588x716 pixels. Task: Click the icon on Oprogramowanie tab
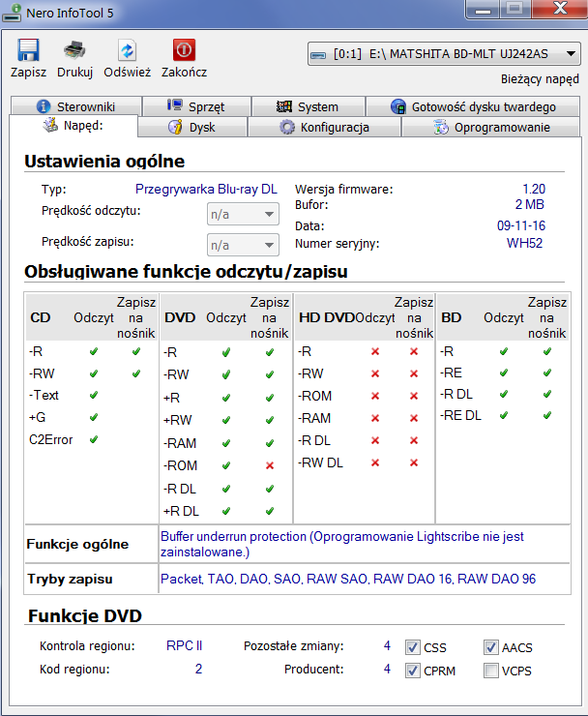tap(441, 127)
